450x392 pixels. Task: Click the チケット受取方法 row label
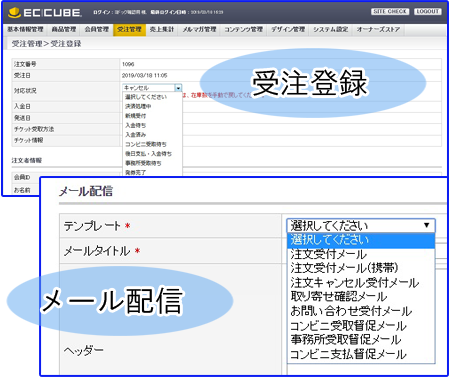(34, 129)
